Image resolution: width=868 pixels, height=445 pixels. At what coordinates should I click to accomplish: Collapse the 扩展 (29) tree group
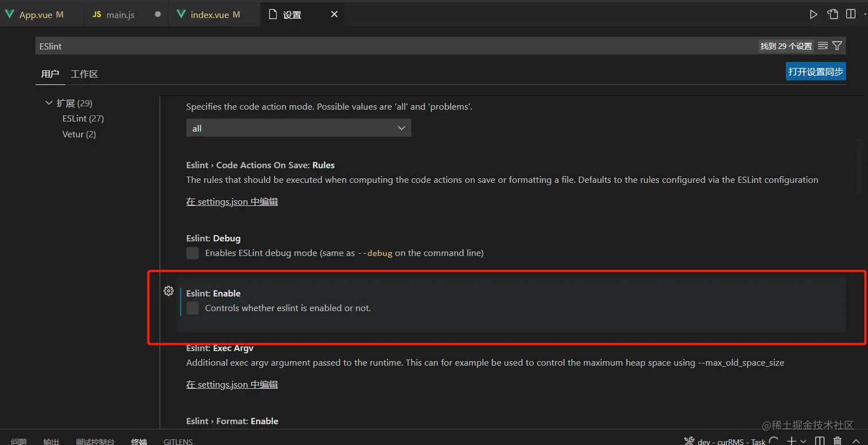(x=48, y=103)
